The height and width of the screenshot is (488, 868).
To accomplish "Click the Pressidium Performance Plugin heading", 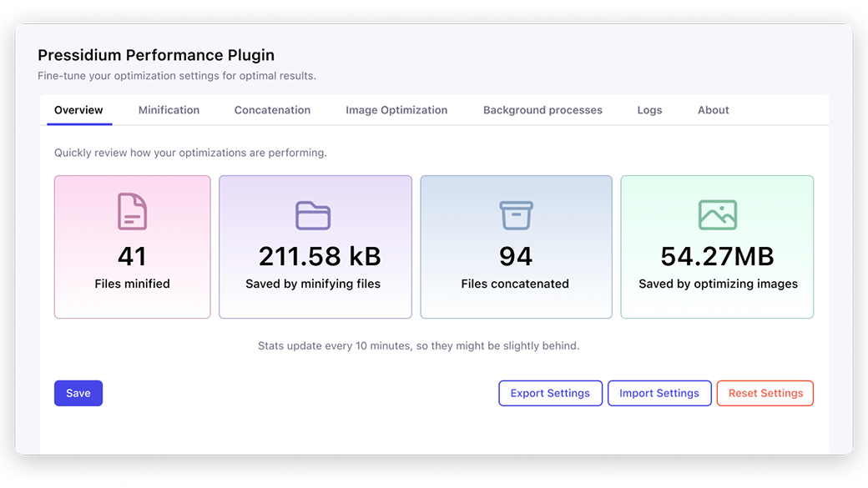I will [156, 55].
